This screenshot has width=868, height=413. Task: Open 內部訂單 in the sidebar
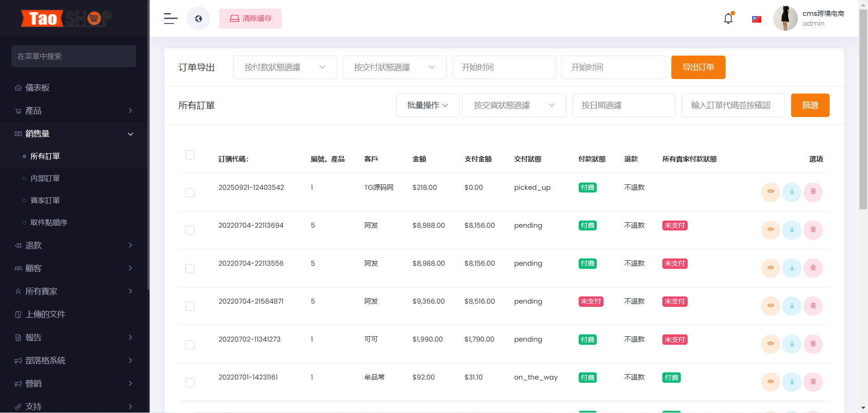coord(45,178)
